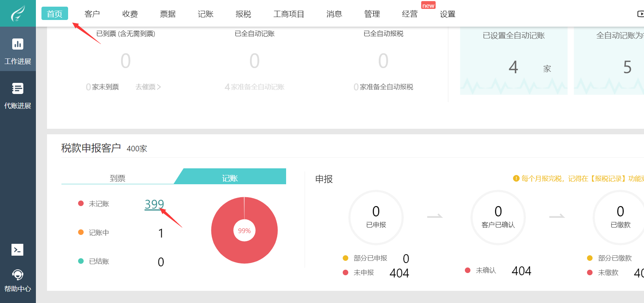
Task: Open the 设置 menu
Action: point(447,14)
